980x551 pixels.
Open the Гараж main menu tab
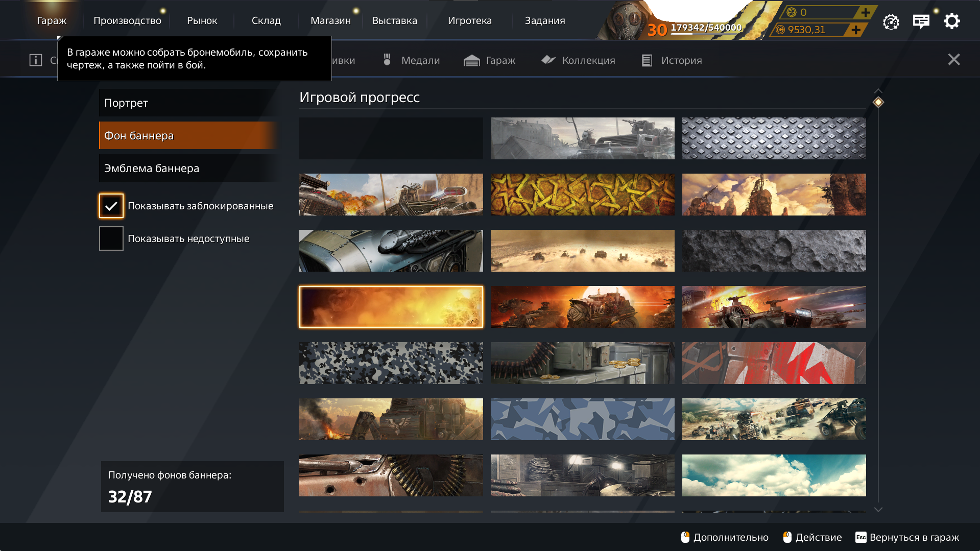coord(52,20)
